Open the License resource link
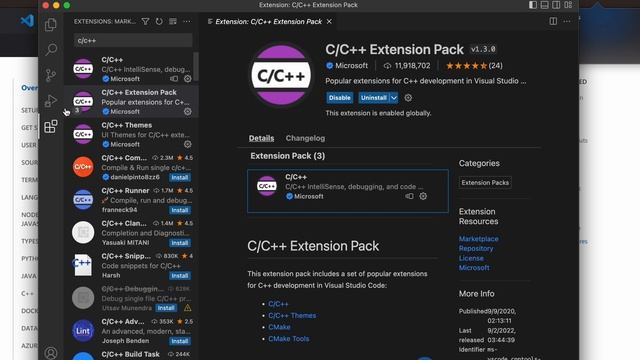The image size is (640, 360). click(x=471, y=258)
